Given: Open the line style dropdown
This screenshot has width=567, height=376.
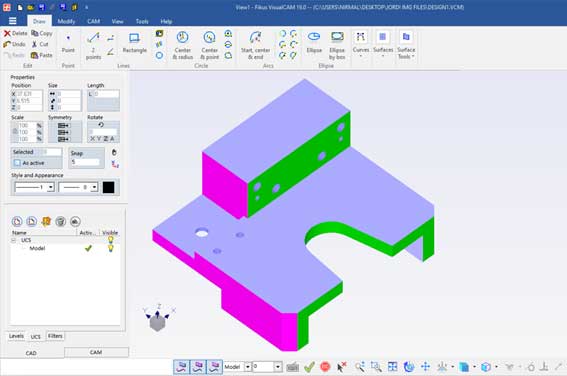Looking at the screenshot, I should pos(51,187).
